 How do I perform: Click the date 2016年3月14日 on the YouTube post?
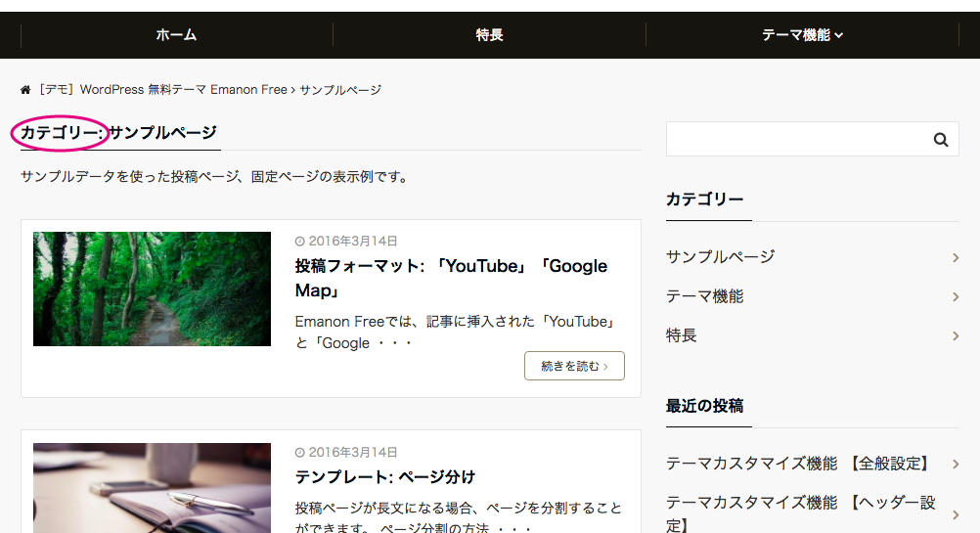coord(352,242)
